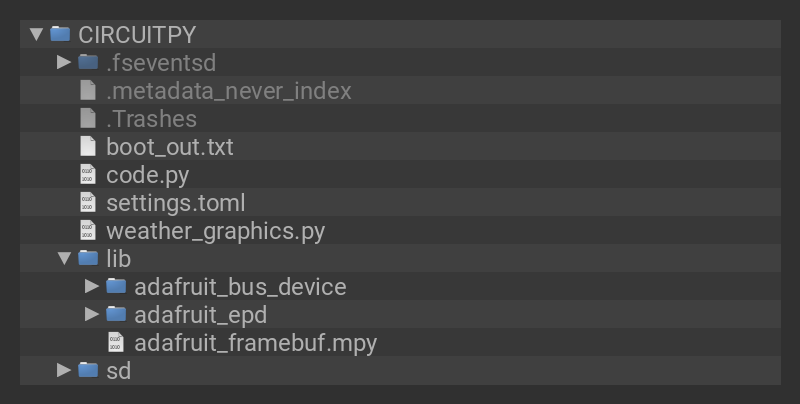Select the settings.toml file name
This screenshot has width=800, height=404.
coord(175,203)
